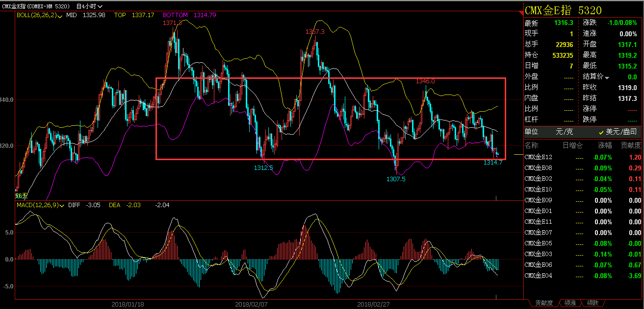Expand the MACD(12,26,9) indicator dropdown
644x309 pixels.
pos(61,205)
